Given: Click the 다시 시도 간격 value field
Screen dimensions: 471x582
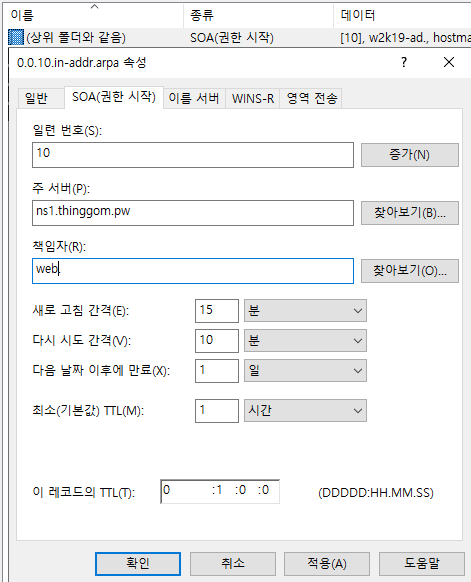Looking at the screenshot, I should point(217,341).
